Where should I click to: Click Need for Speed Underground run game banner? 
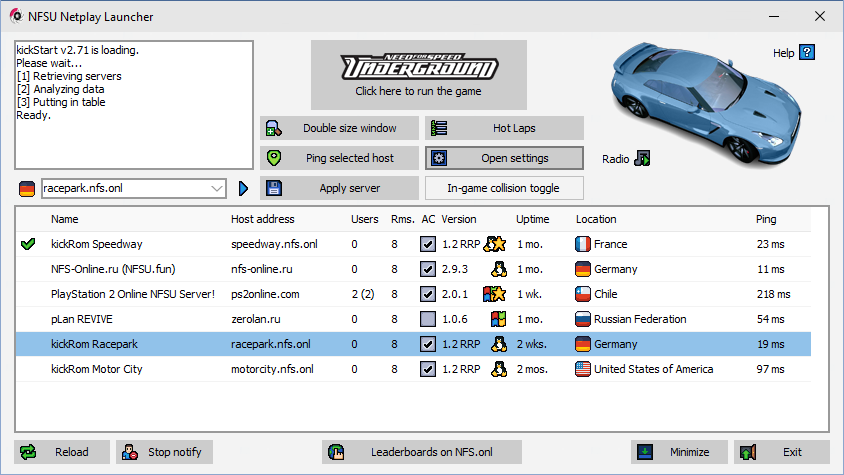(419, 75)
